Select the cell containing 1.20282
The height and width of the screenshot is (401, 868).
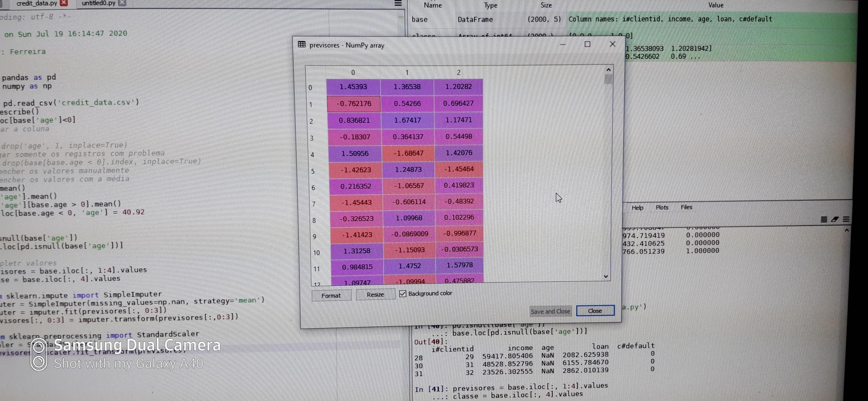click(458, 87)
